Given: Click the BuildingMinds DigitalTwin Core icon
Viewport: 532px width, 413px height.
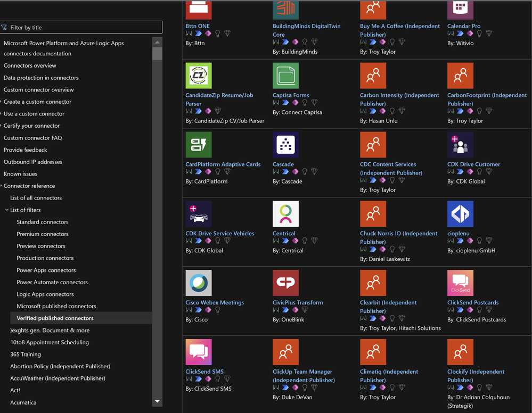Looking at the screenshot, I should (x=285, y=10).
